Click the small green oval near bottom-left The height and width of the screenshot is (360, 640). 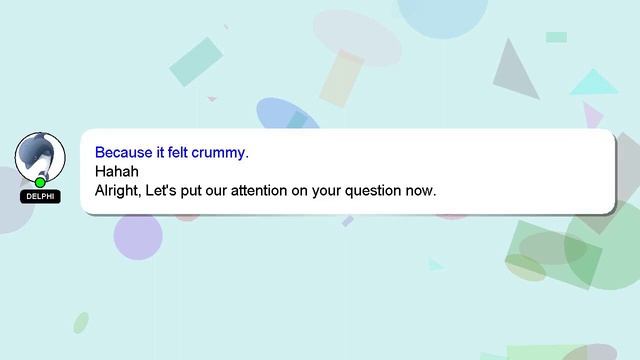[x=81, y=323]
